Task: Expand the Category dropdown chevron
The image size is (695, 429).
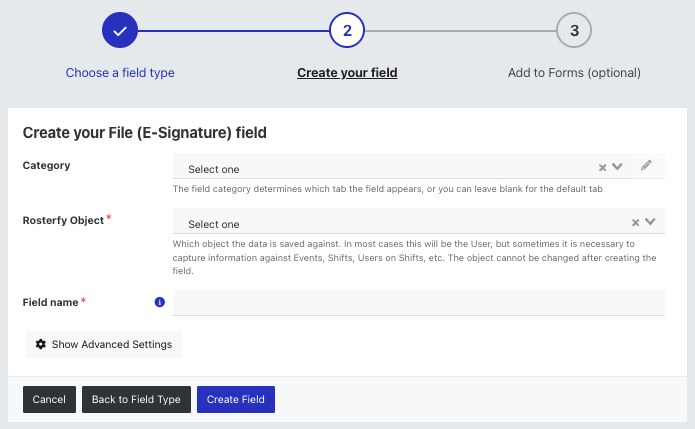Action: [x=617, y=167]
